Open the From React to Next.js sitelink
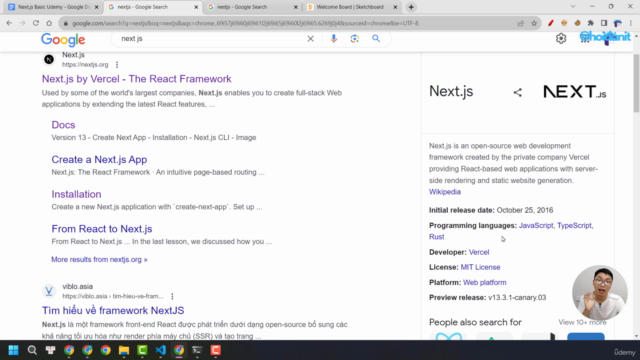The height and width of the screenshot is (360, 640). [x=102, y=229]
